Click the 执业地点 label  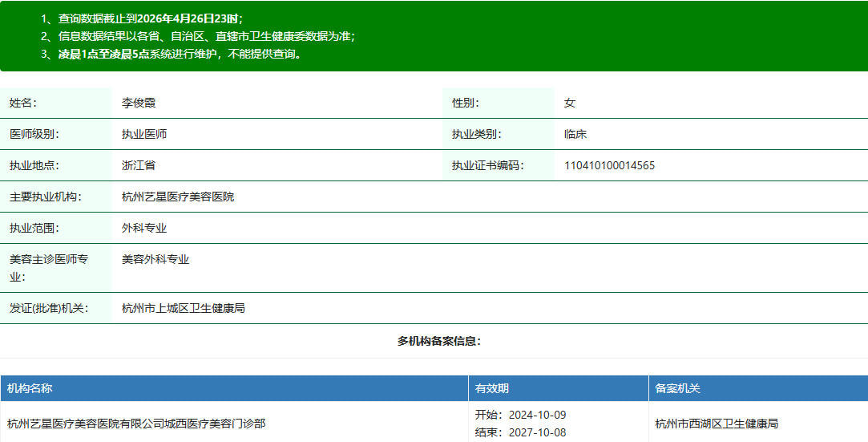coord(34,165)
